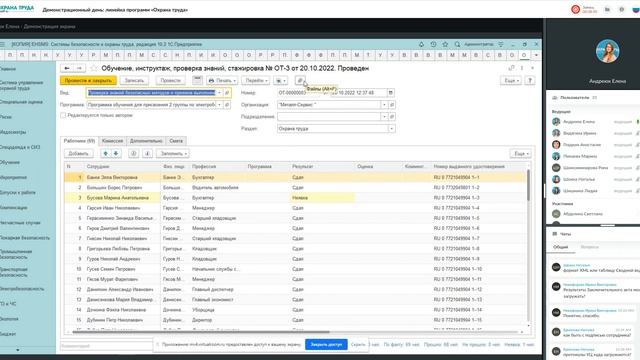Open the Программа field value icon
Viewport: 640px width, 360px height.
click(227, 105)
